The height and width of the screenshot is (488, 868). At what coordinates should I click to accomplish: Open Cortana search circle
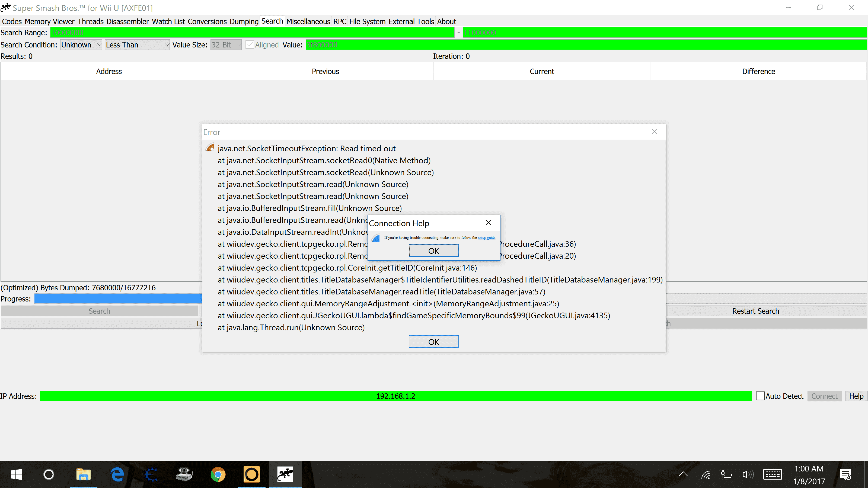(49, 474)
